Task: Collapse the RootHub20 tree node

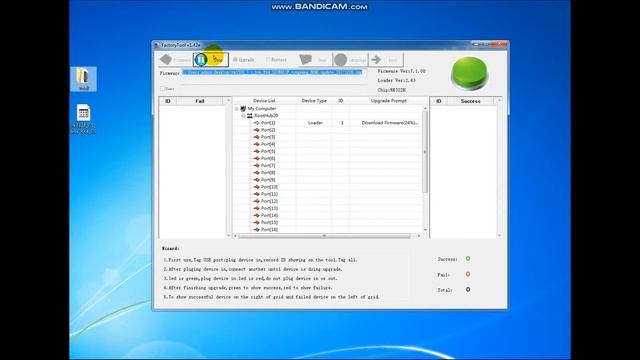Action: pyautogui.click(x=243, y=116)
